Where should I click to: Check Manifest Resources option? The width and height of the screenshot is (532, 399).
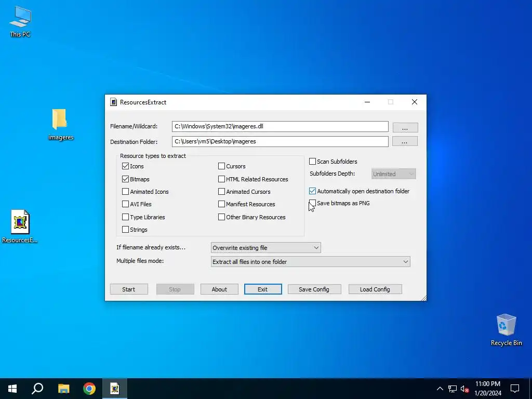(x=221, y=204)
